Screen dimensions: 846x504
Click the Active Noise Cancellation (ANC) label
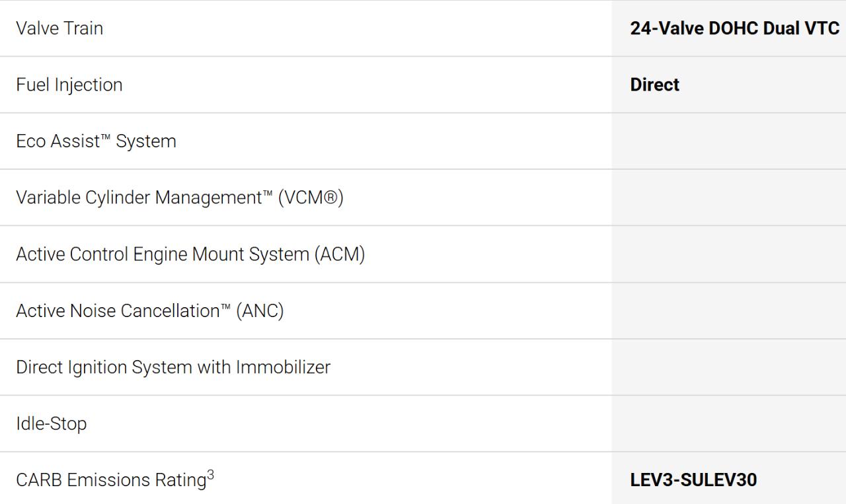click(x=150, y=311)
